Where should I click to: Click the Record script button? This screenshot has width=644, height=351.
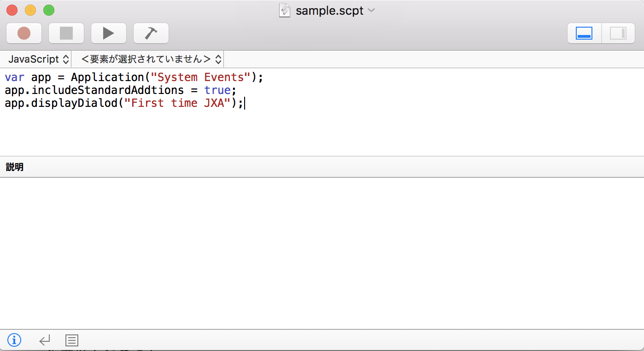pos(24,33)
